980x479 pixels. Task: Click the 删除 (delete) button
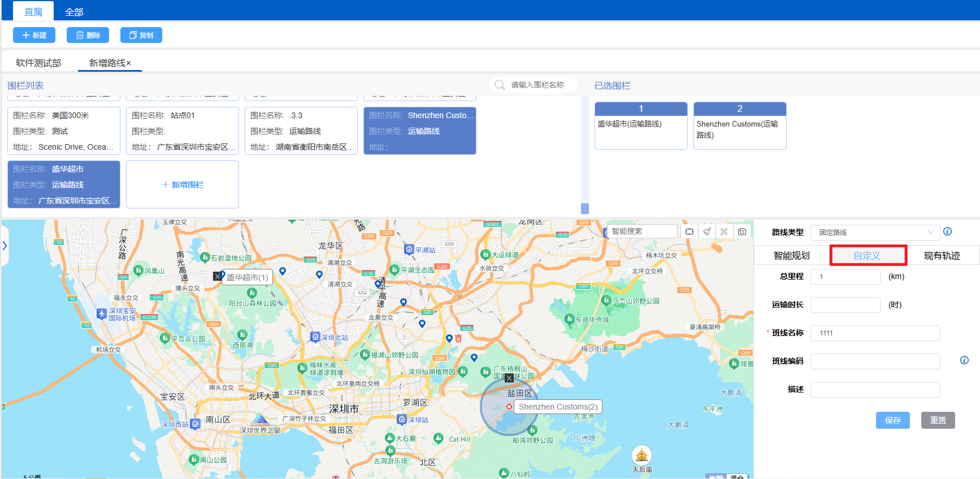88,35
